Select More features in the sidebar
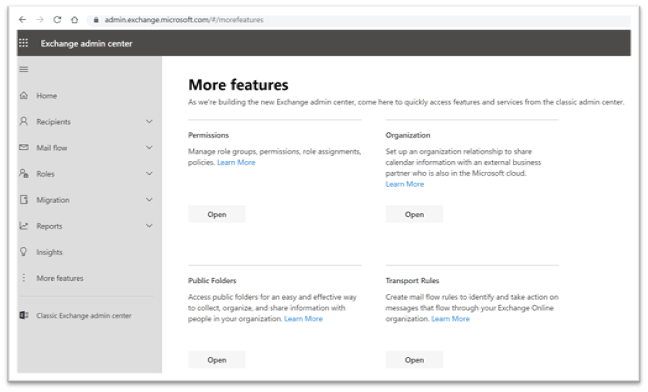Viewport: 648px width, 392px height. point(60,278)
